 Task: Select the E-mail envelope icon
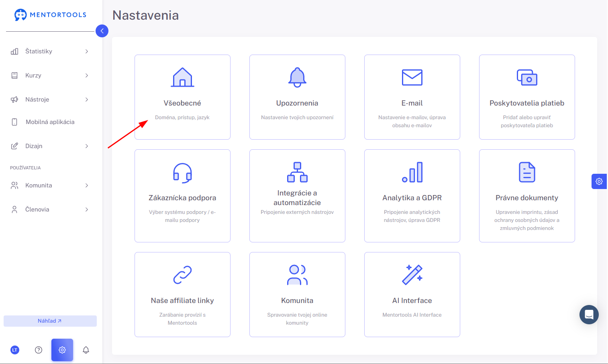pos(412,77)
